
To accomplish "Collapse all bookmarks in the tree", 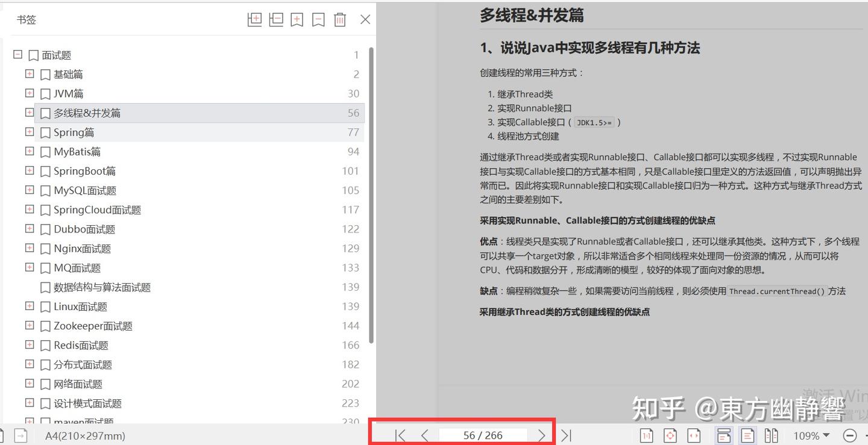I will (276, 19).
